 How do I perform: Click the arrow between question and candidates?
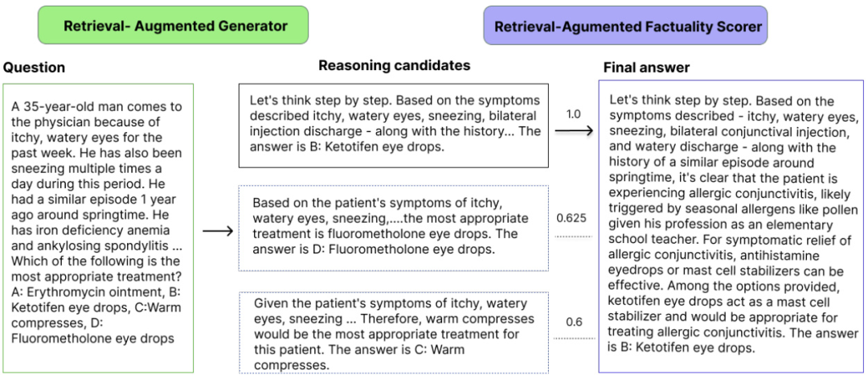[x=217, y=232]
